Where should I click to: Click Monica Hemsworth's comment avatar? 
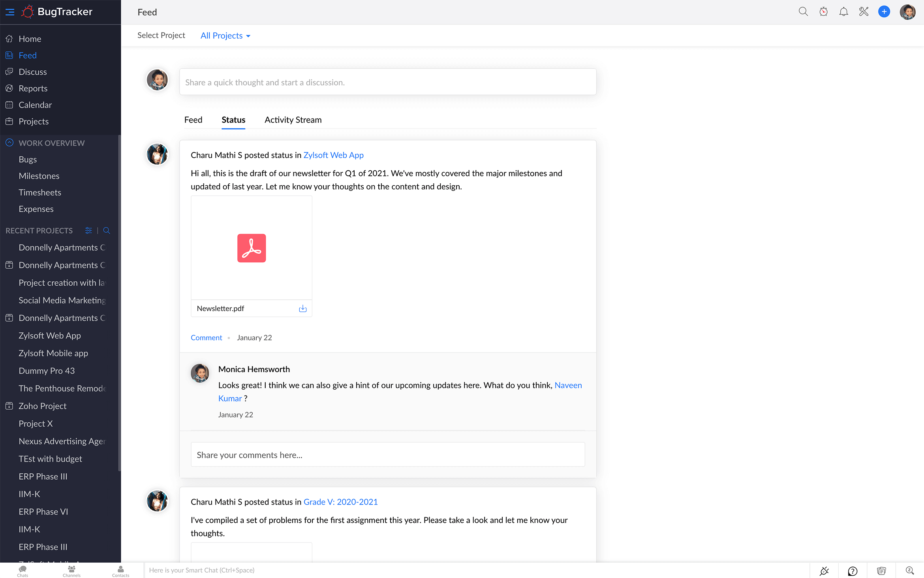(x=200, y=373)
